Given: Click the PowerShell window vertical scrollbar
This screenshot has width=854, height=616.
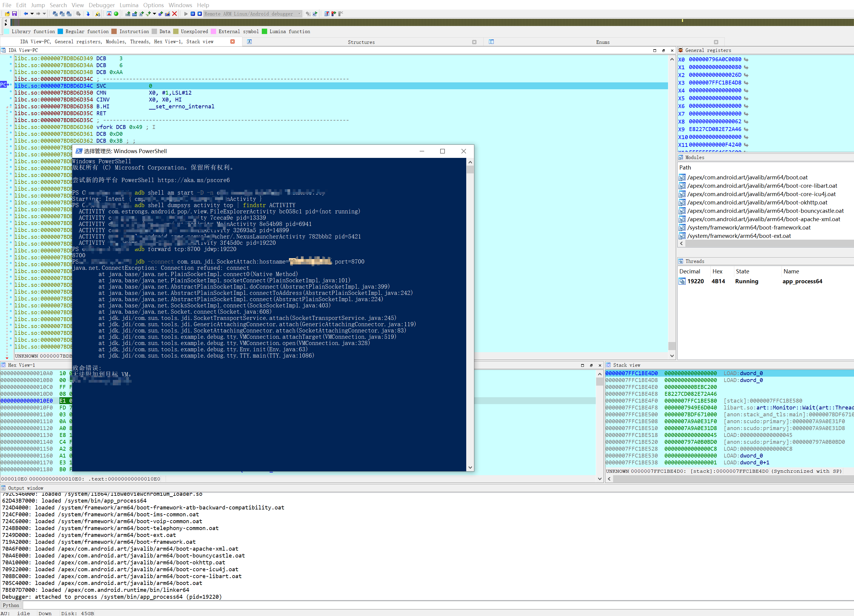Looking at the screenshot, I should point(470,301).
